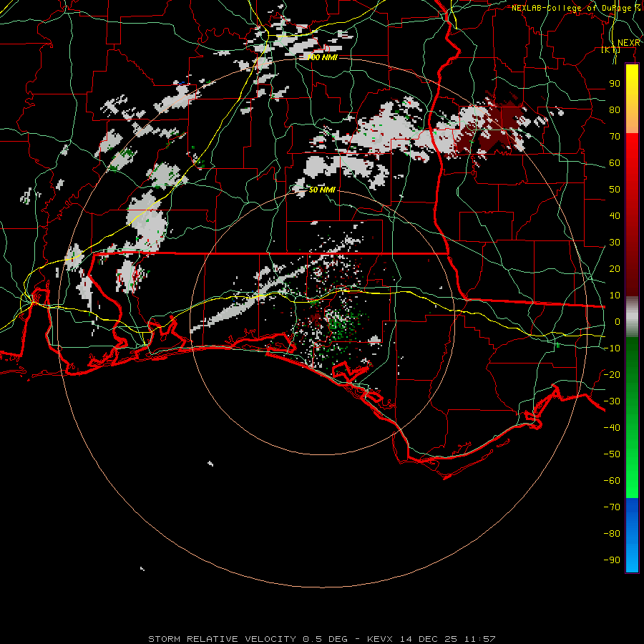The height and width of the screenshot is (644, 644).
Task: Click the -70 value on velocity scale
Action: click(x=612, y=507)
